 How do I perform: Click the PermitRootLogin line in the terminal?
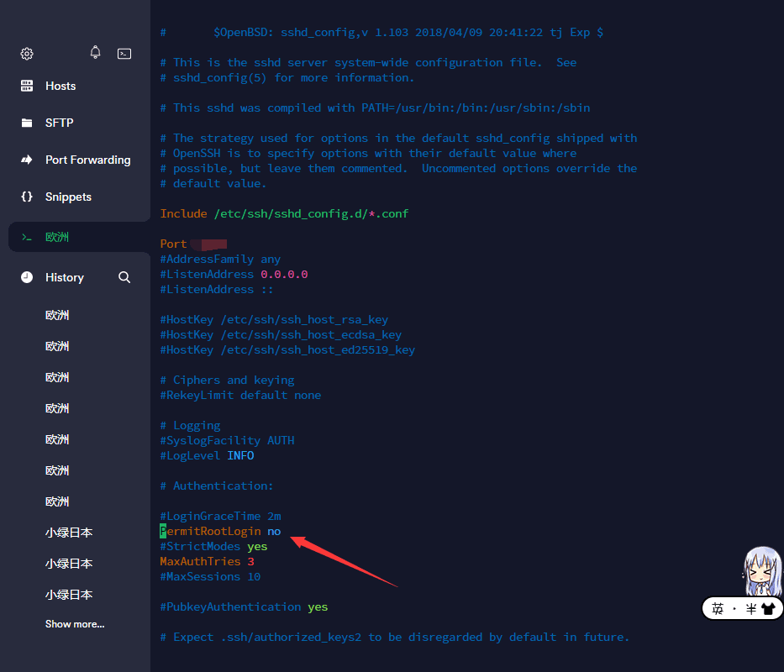coord(220,531)
